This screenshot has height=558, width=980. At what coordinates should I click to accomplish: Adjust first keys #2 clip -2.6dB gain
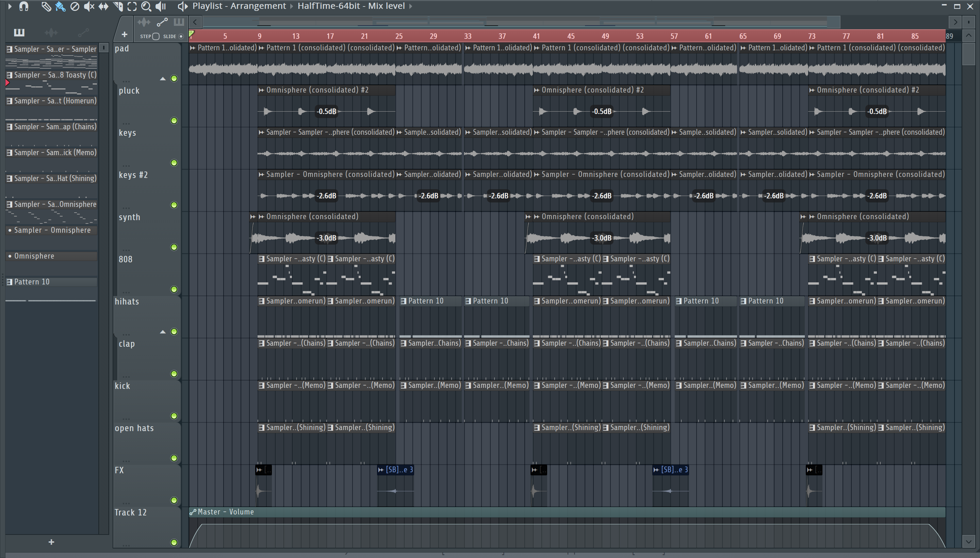coord(327,196)
